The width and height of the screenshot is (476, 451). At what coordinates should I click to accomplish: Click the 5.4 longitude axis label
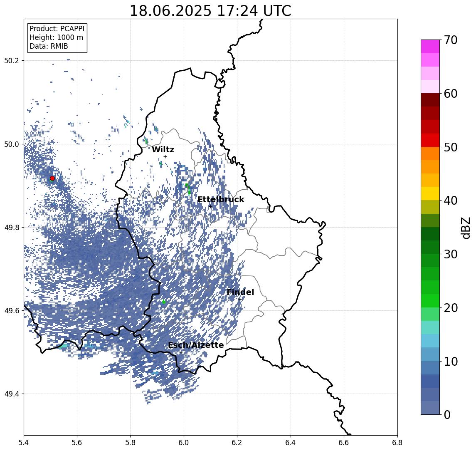pyautogui.click(x=24, y=443)
